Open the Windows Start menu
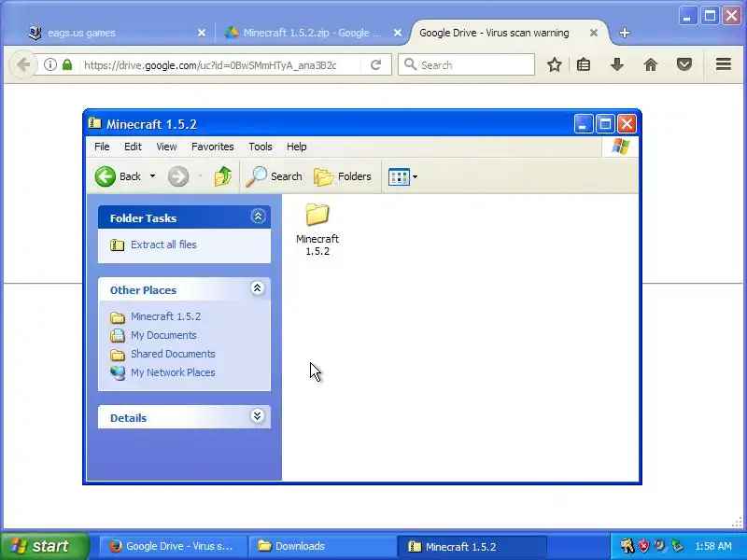 (x=45, y=546)
